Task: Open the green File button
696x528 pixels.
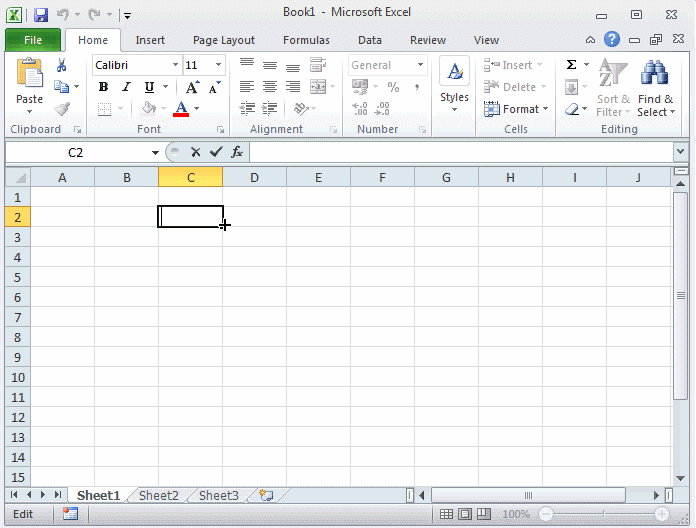Action: pos(32,40)
